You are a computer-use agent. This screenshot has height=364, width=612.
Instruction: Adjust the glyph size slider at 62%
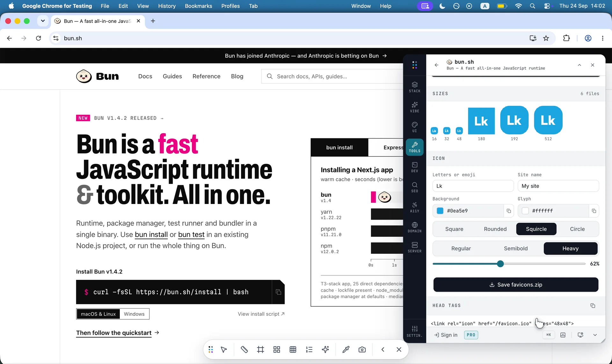point(500,264)
